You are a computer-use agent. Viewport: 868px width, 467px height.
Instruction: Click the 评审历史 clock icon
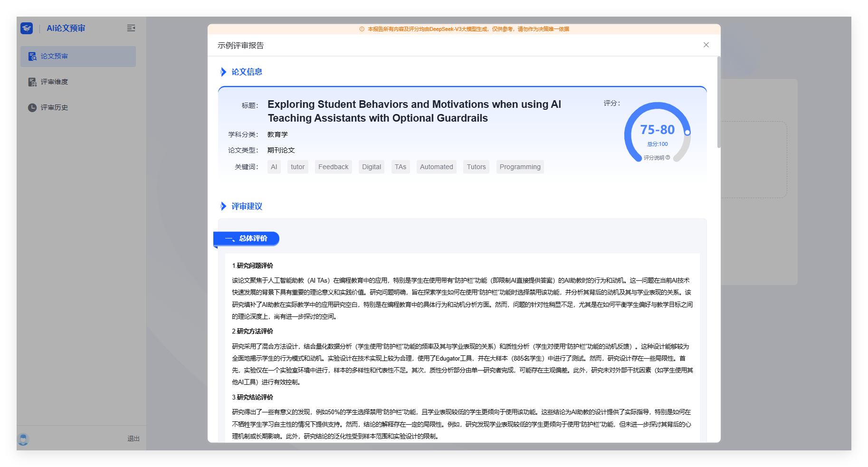coord(32,108)
